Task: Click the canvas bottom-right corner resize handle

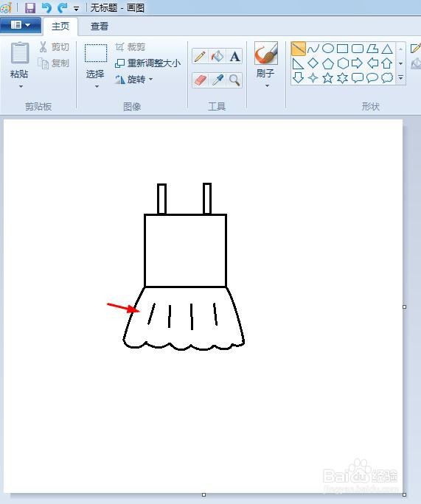Action: tap(404, 495)
